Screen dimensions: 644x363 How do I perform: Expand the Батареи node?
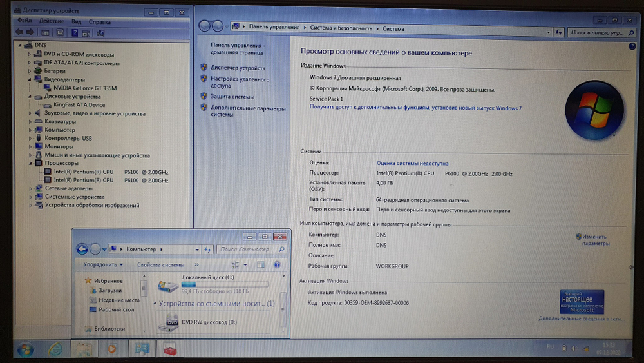click(30, 71)
